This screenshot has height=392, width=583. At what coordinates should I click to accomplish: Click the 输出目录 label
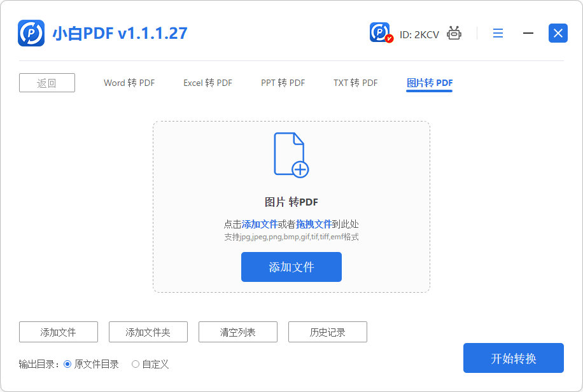[39, 364]
